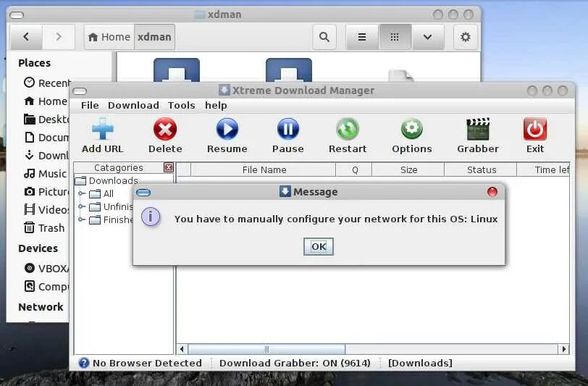Click the xdman breadcrumb button
This screenshot has height=386, width=588.
[x=154, y=37]
